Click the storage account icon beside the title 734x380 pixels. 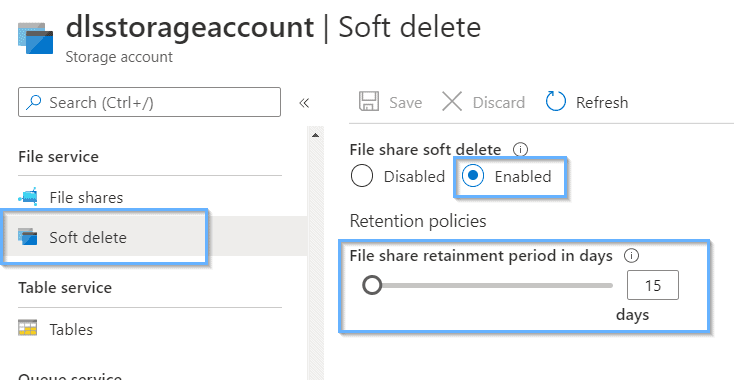coord(36,38)
